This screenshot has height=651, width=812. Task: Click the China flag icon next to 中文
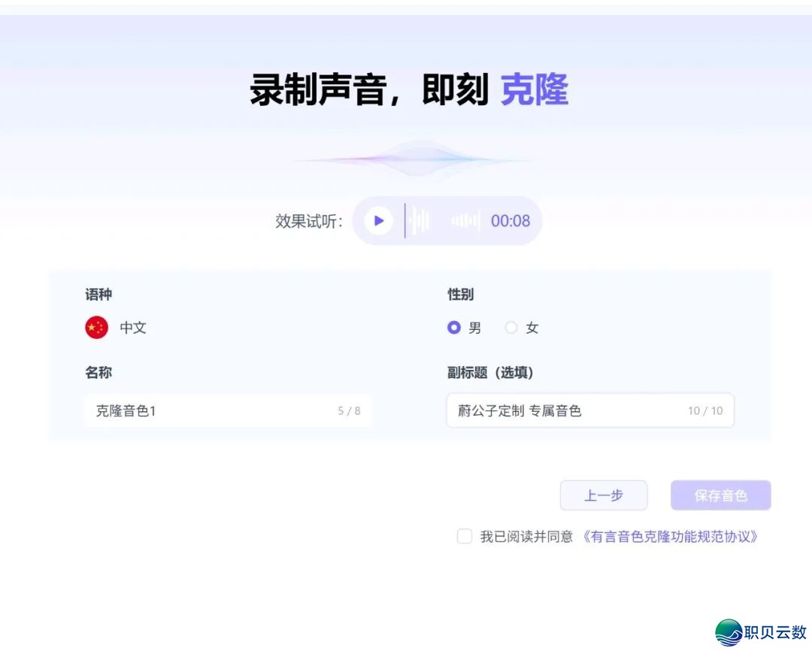click(x=96, y=328)
